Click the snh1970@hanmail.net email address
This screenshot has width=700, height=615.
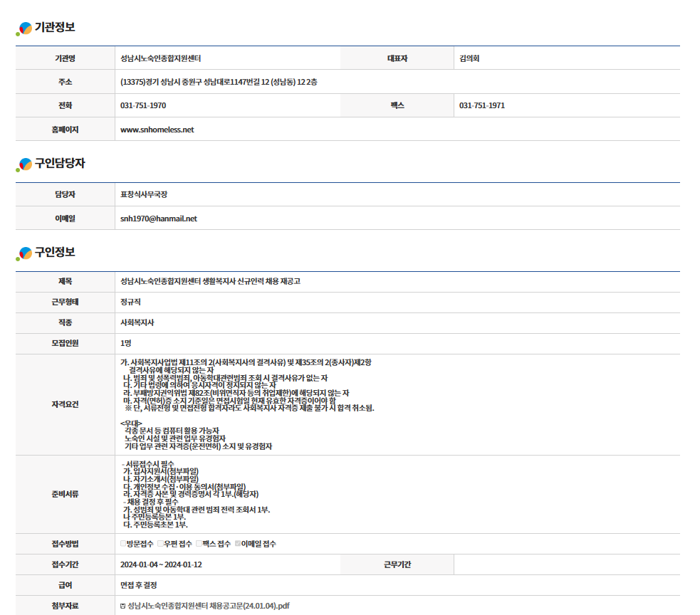(x=159, y=219)
